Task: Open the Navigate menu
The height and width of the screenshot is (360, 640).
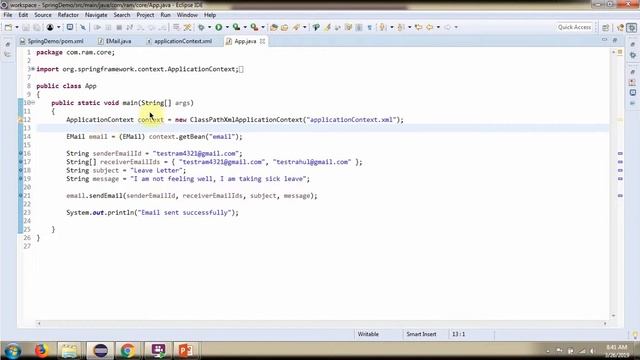Action: click(96, 15)
